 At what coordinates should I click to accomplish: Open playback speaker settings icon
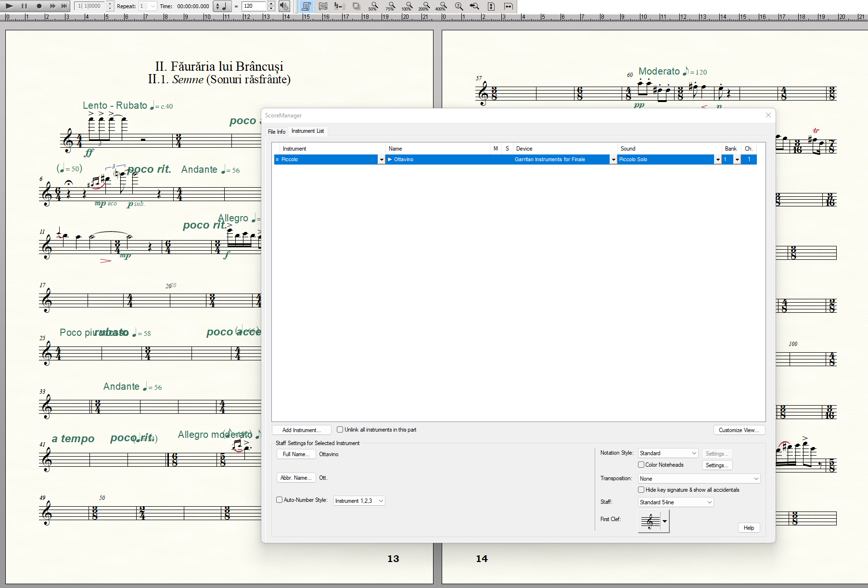pyautogui.click(x=284, y=6)
